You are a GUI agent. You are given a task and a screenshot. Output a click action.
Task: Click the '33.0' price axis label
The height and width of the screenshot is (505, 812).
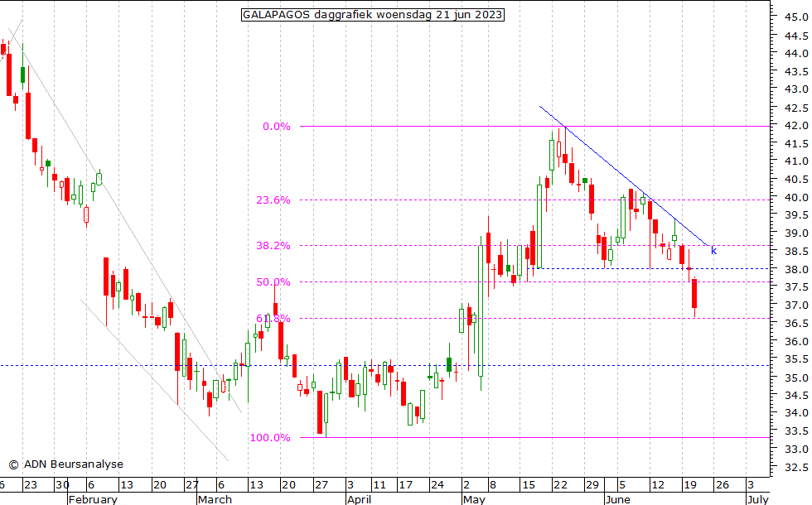tap(796, 449)
